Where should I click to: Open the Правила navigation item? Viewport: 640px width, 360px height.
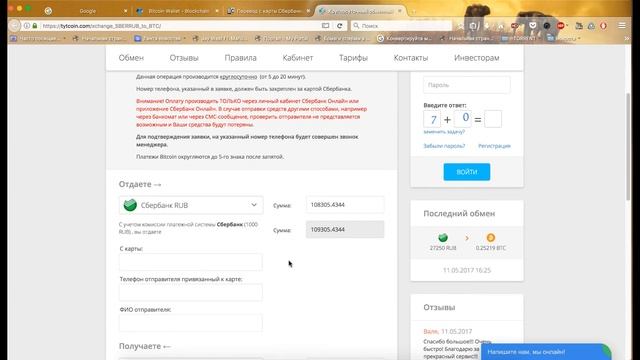pyautogui.click(x=240, y=58)
